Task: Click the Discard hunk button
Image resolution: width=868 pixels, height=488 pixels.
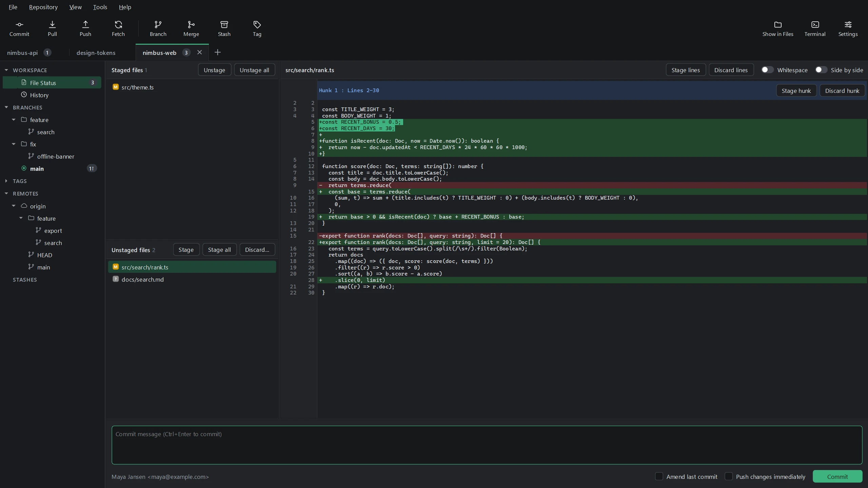Action: click(842, 90)
